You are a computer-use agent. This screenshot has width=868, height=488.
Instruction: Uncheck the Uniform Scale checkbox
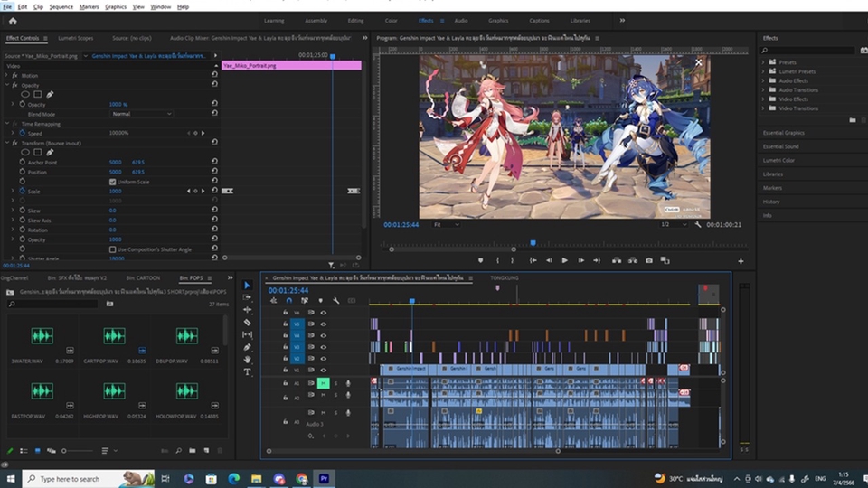pos(112,182)
